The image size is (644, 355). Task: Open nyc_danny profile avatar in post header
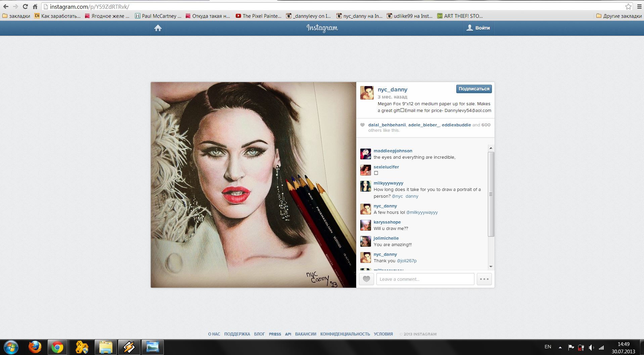point(367,93)
